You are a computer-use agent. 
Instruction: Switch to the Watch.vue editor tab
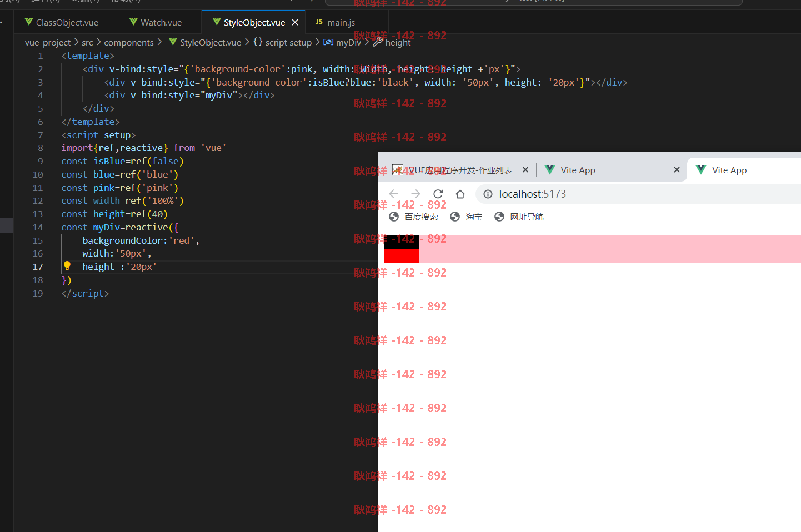[160, 22]
